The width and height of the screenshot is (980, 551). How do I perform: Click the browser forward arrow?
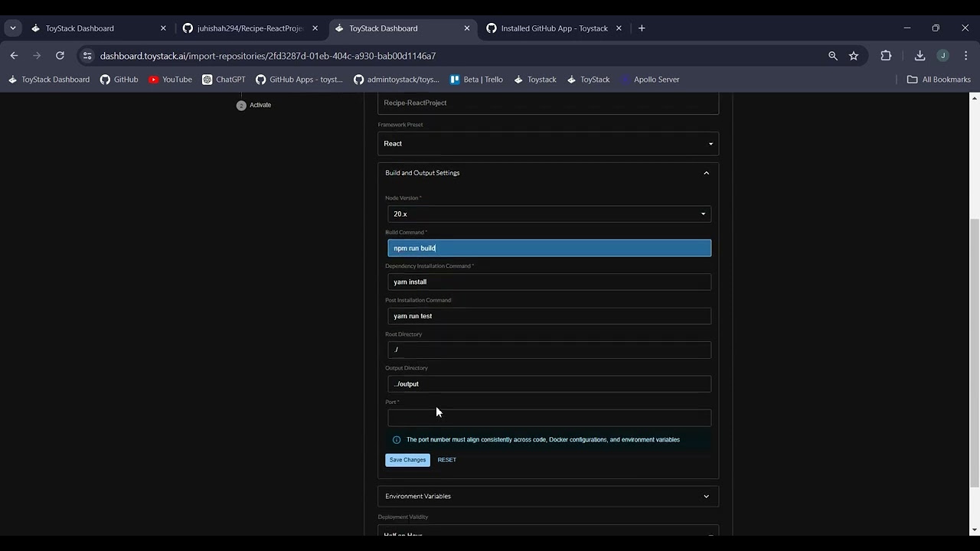click(37, 55)
